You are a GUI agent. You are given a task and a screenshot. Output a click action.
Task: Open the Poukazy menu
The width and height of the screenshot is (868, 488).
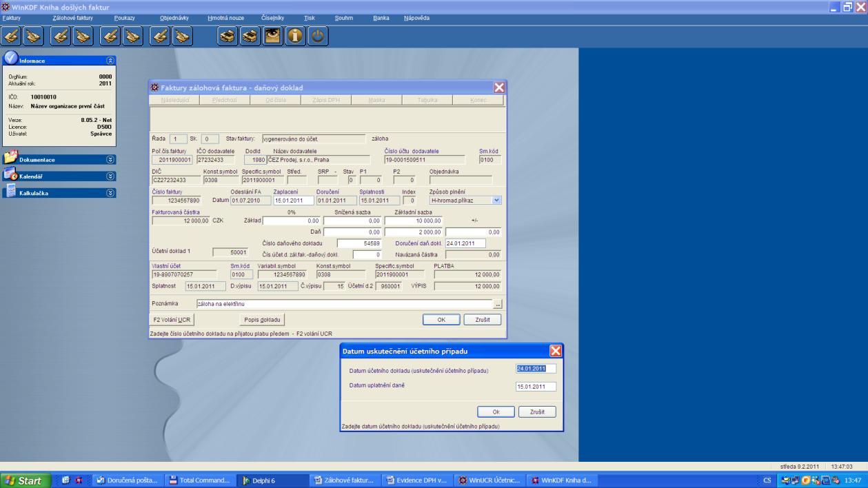(123, 17)
